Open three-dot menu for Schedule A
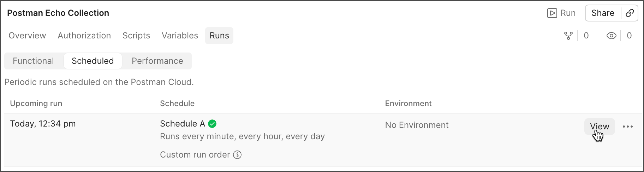Screen dimensions: 644x172 pyautogui.click(x=627, y=127)
